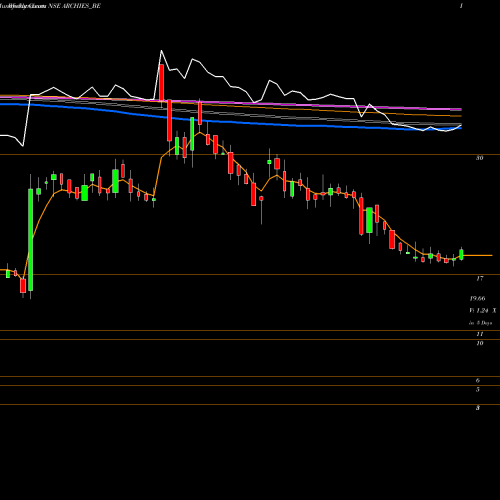Click the last green candlestick at the chart's right end
Viewport: 500px width, 500px height.
click(x=461, y=254)
